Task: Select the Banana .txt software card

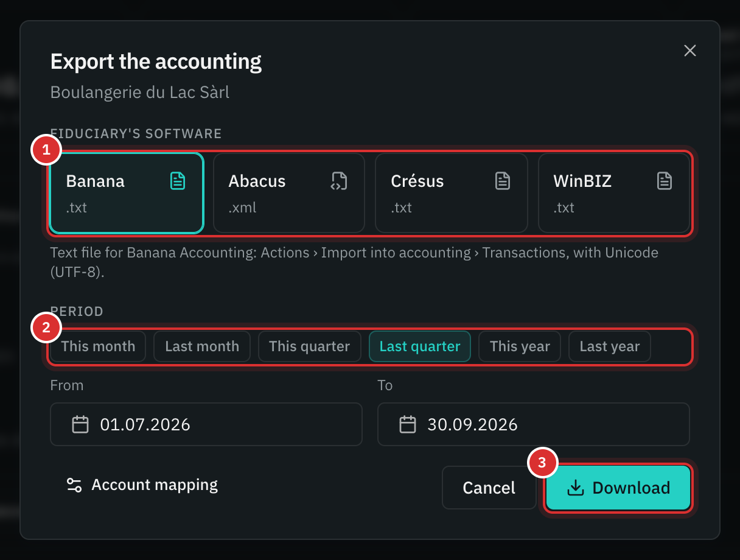Action: coord(126,193)
